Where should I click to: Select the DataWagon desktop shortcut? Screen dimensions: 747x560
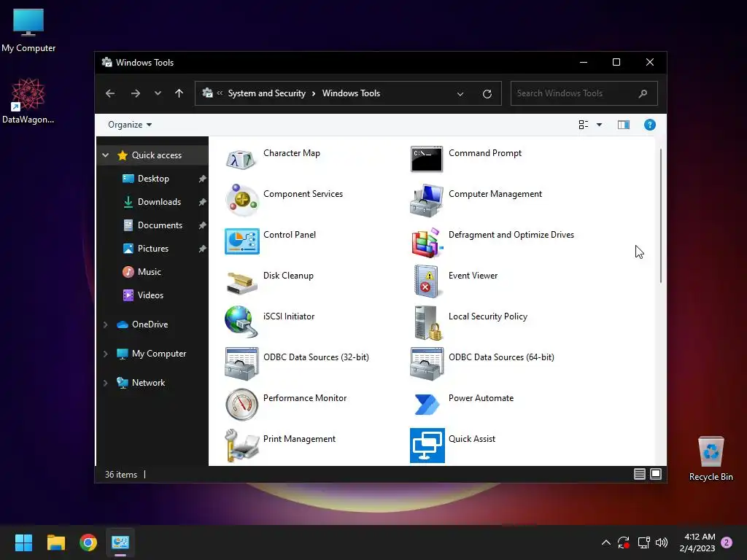click(28, 101)
